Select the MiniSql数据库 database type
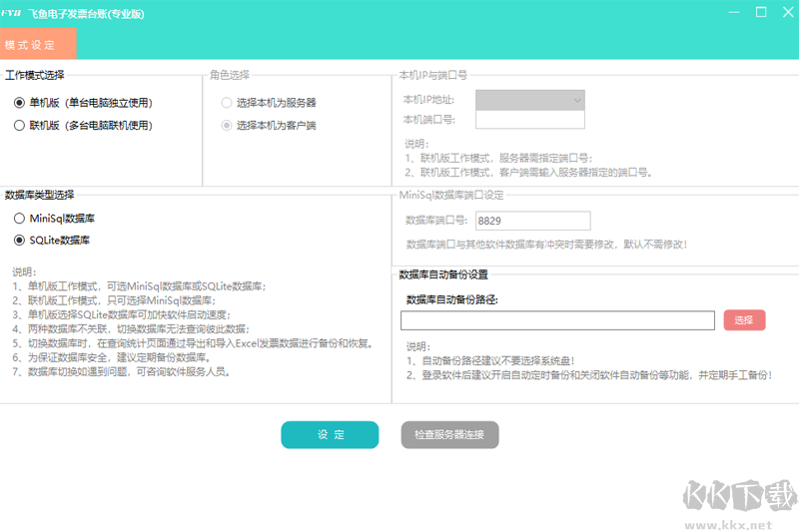The width and height of the screenshot is (799, 532). [x=19, y=218]
